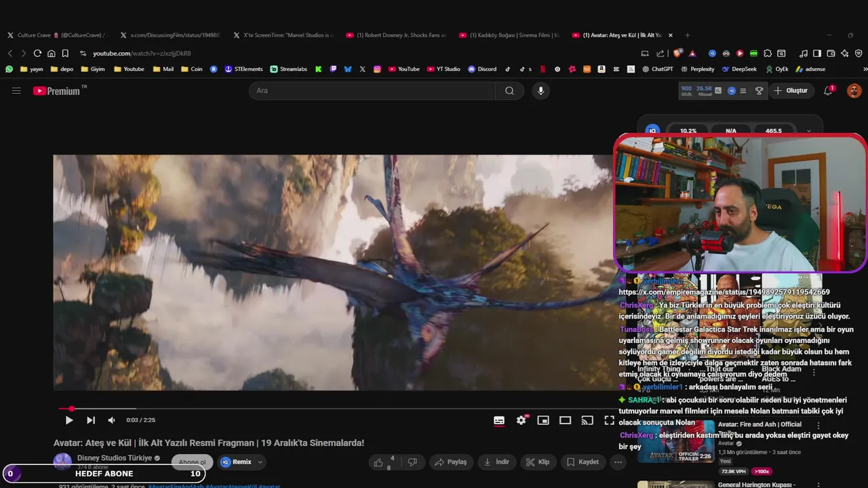Open a new browser tab

687,35
